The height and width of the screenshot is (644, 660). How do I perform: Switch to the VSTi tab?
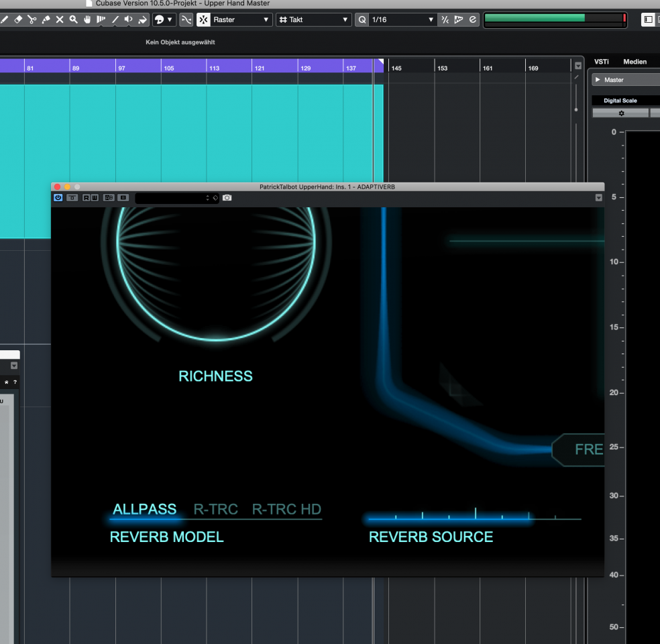click(602, 62)
